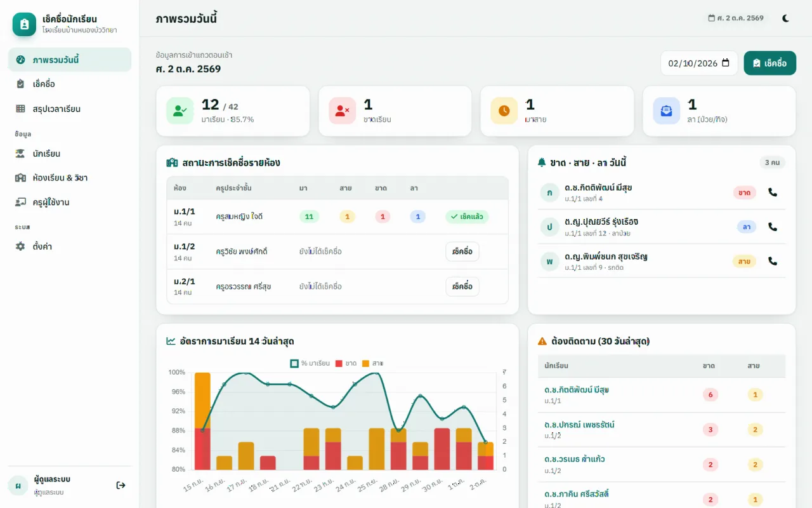The width and height of the screenshot is (812, 508).
Task: Click the green เช็คชื่อ button at top
Action: [x=769, y=63]
